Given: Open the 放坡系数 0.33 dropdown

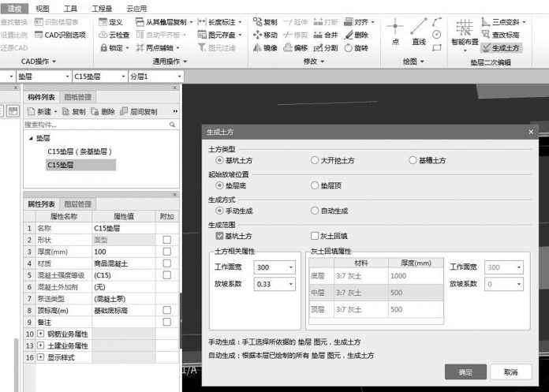Looking at the screenshot, I should click(x=273, y=284).
